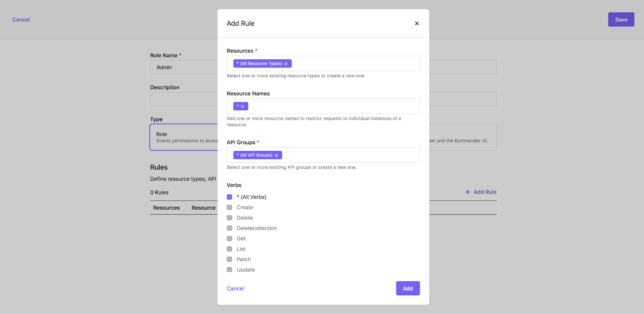Toggle the Delete verb checkbox
This screenshot has width=644, height=314.
click(x=229, y=218)
